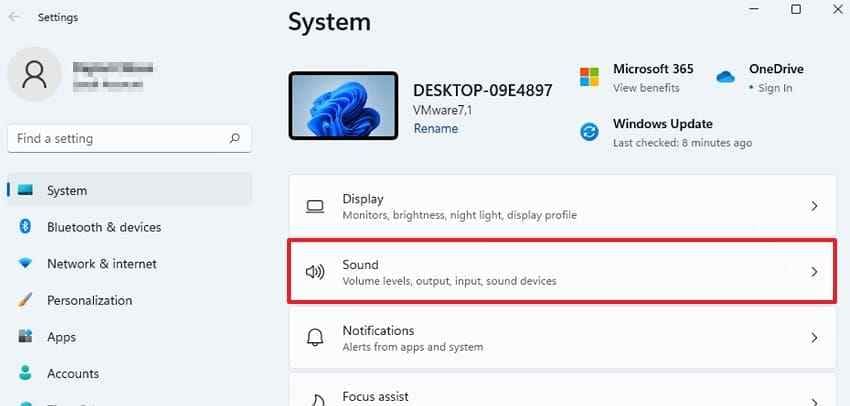Click the Display monitor icon

[315, 207]
